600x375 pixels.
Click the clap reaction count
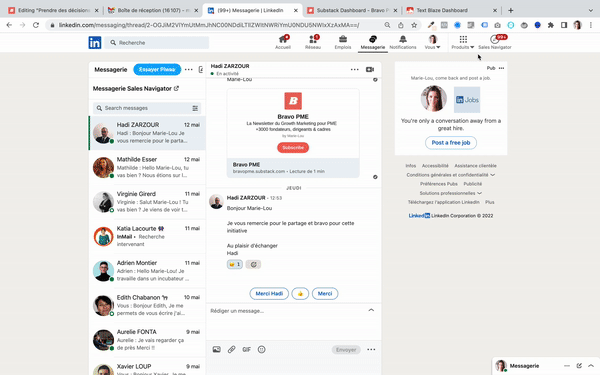(235, 264)
